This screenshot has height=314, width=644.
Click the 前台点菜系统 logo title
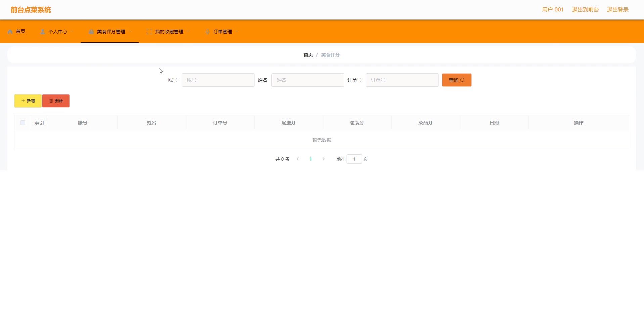click(31, 10)
